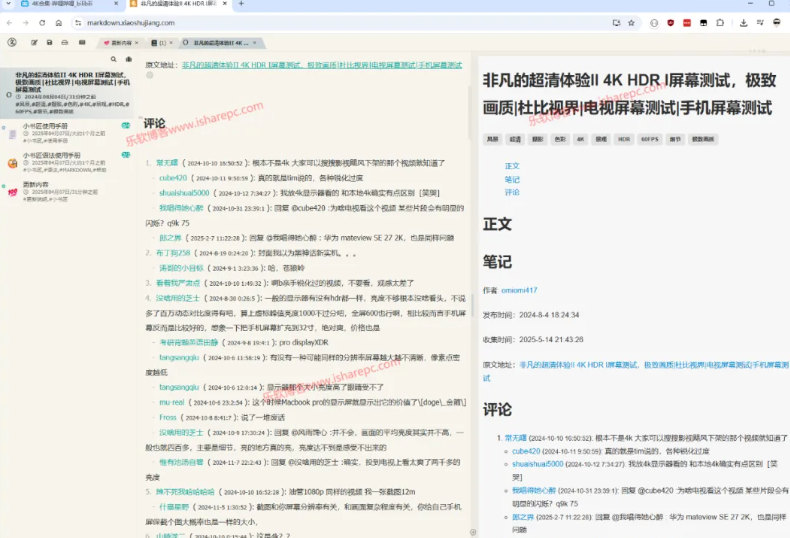The height and width of the screenshot is (538, 790).
Task: Click the stacked icon beside the search icon
Action: 129,59
